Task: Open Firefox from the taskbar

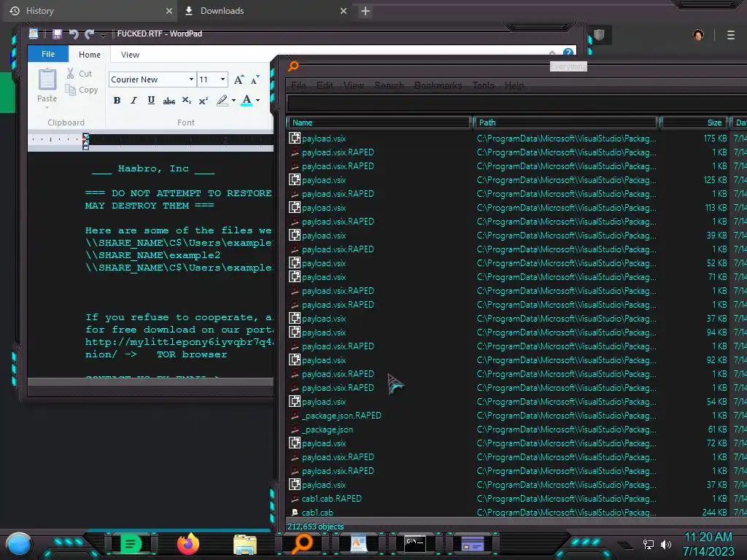Action: pyautogui.click(x=188, y=544)
